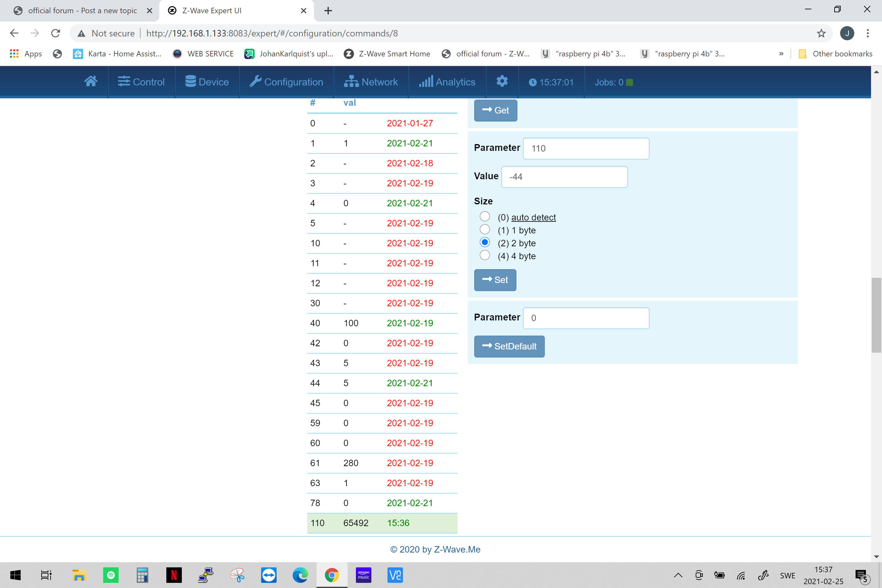Launch TeamViewer from the taskbar

[x=269, y=575]
